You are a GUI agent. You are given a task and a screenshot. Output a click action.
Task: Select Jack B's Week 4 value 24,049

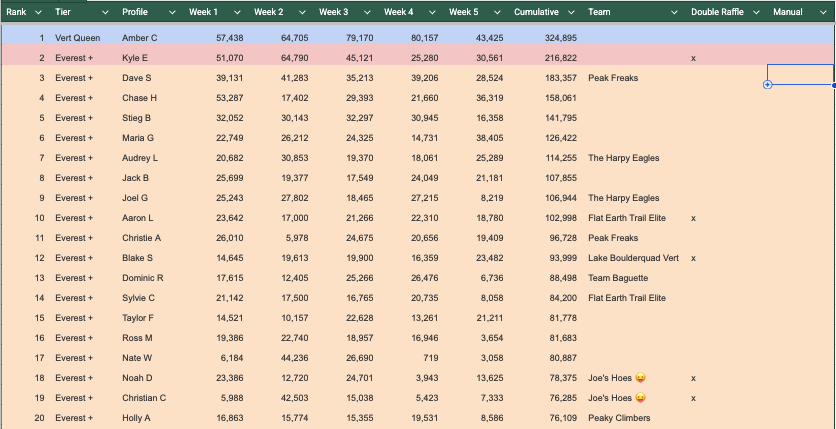pos(424,178)
